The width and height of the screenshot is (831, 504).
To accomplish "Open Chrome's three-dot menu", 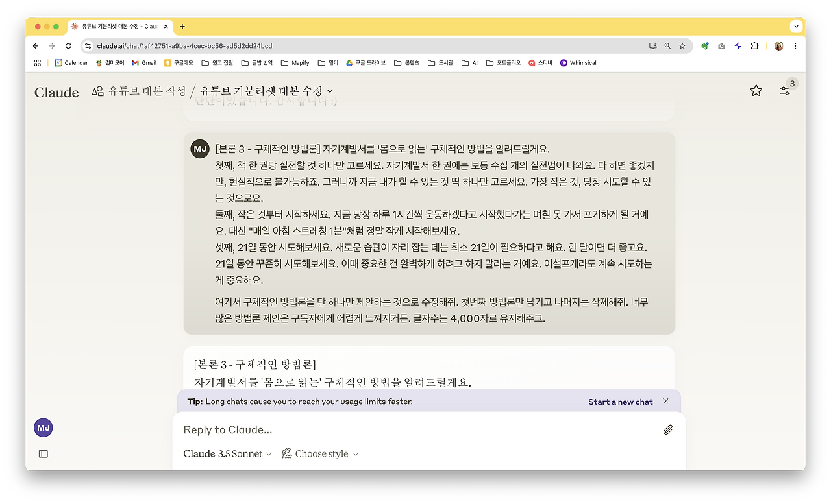I will click(795, 46).
